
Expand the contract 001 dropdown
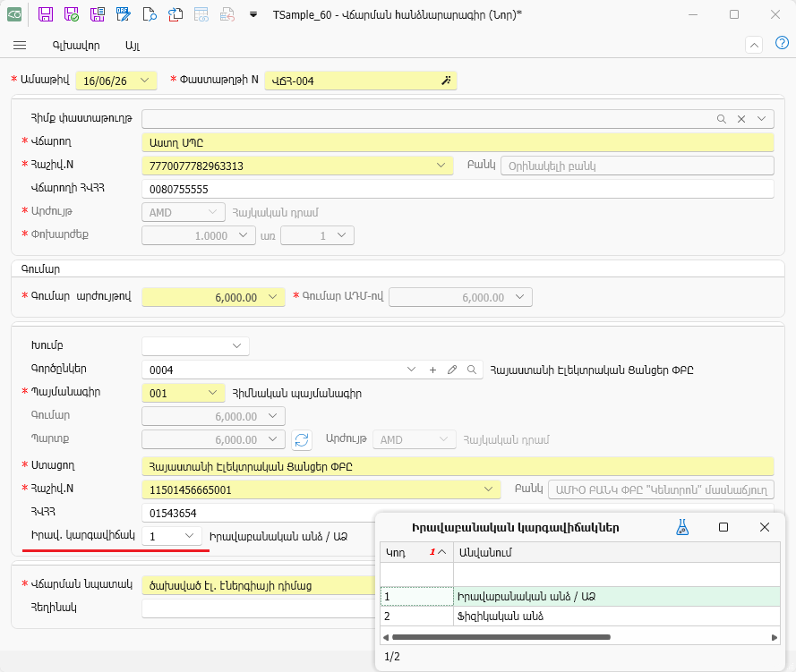(x=213, y=393)
